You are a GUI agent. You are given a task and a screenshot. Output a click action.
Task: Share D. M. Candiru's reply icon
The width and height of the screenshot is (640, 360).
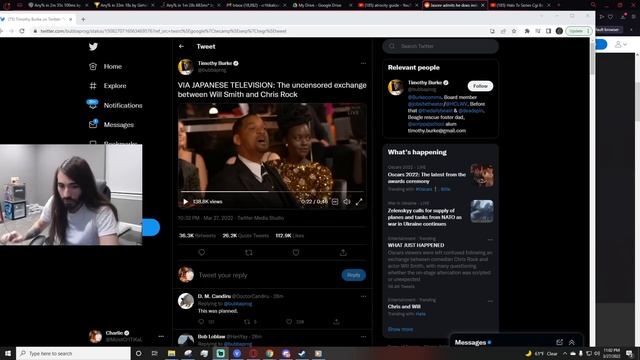336,322
